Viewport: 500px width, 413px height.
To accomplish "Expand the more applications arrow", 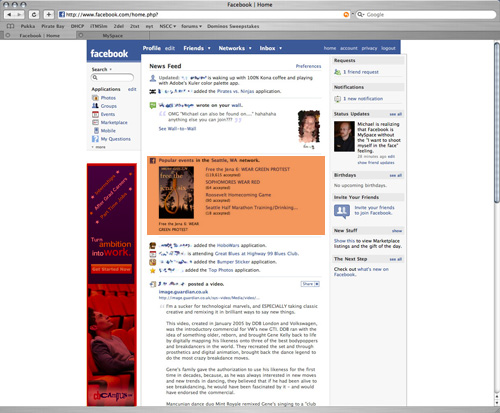I will (93, 147).
